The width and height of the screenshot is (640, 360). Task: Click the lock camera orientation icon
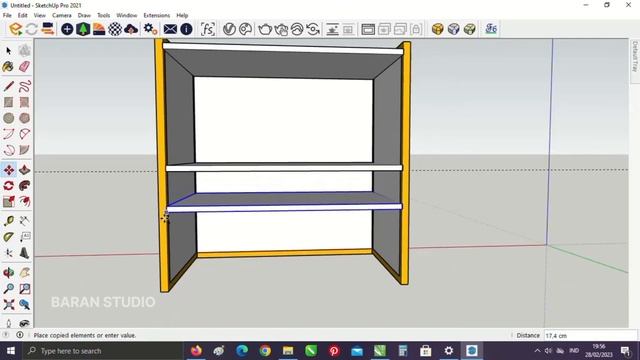coord(416,29)
